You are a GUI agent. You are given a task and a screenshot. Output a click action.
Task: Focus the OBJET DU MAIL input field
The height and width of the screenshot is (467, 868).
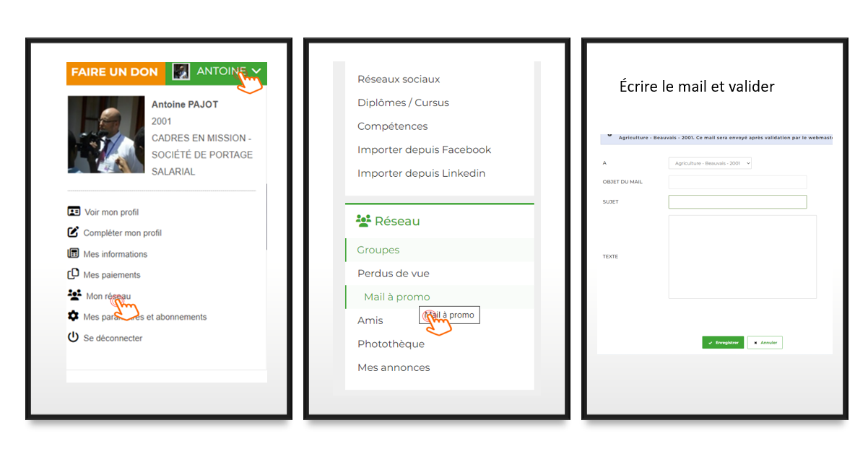737,182
